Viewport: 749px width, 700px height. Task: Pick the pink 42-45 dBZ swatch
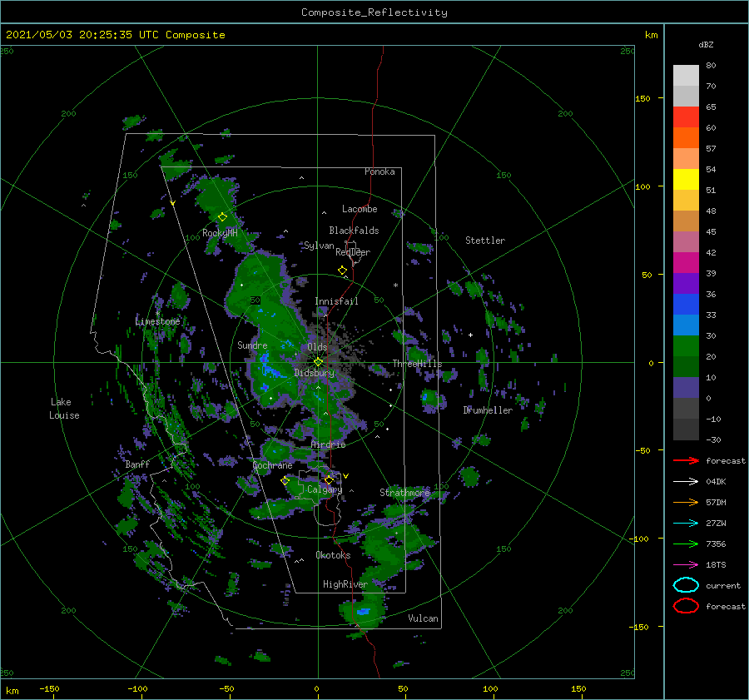(x=686, y=241)
